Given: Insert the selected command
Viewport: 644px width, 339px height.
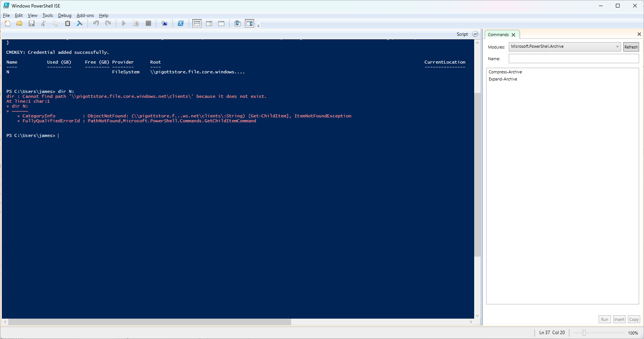Looking at the screenshot, I should (619, 319).
